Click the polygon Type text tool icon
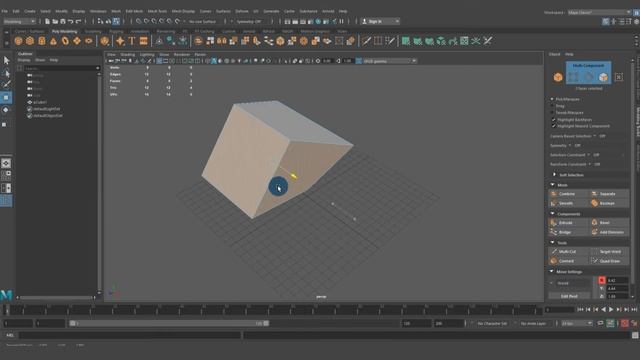This screenshot has width=640, height=360. pos(132,41)
